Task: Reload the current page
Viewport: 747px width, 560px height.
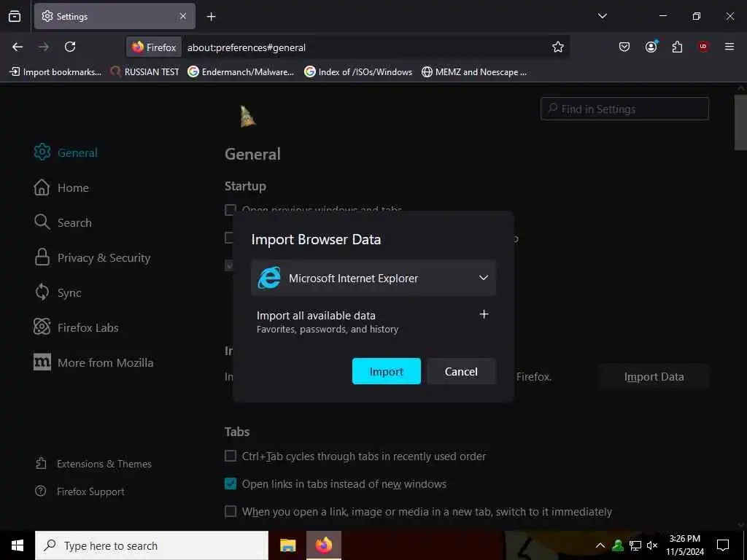Action: coord(70,47)
